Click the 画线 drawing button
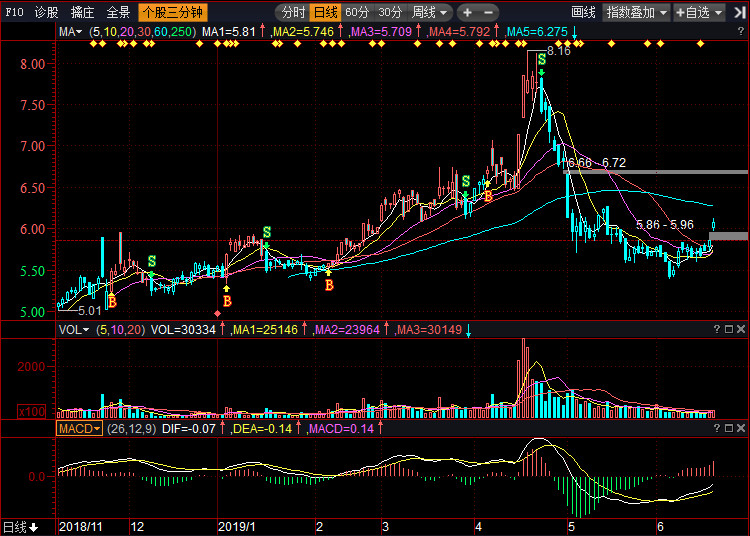The image size is (750, 536). [x=583, y=13]
